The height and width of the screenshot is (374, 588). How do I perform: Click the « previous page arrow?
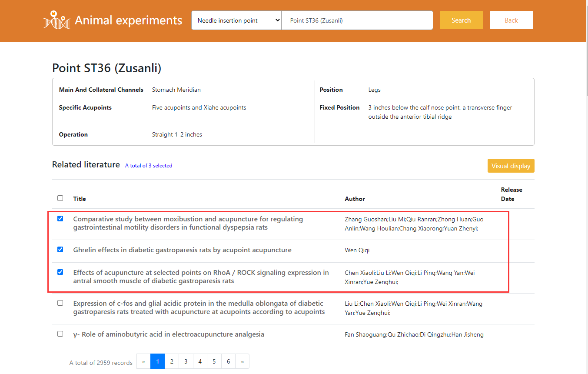[143, 361]
